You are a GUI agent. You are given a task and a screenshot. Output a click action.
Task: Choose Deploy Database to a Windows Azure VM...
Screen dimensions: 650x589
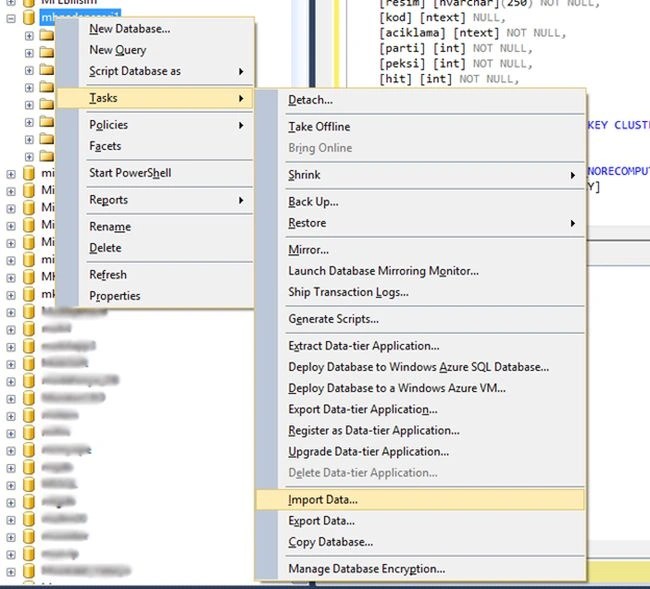tap(420, 388)
